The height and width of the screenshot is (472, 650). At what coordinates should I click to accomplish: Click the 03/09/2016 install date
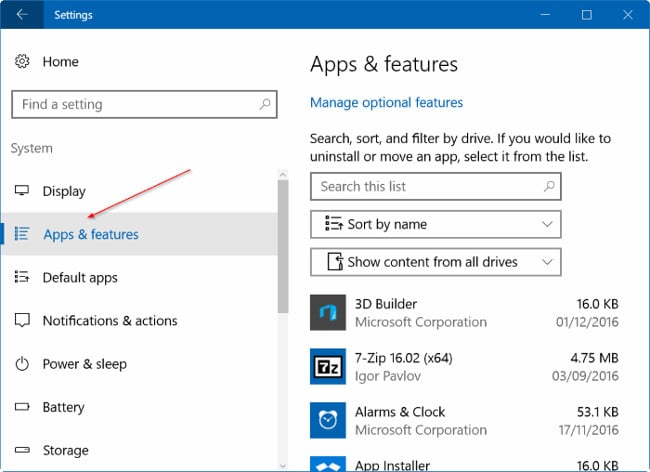pos(585,376)
